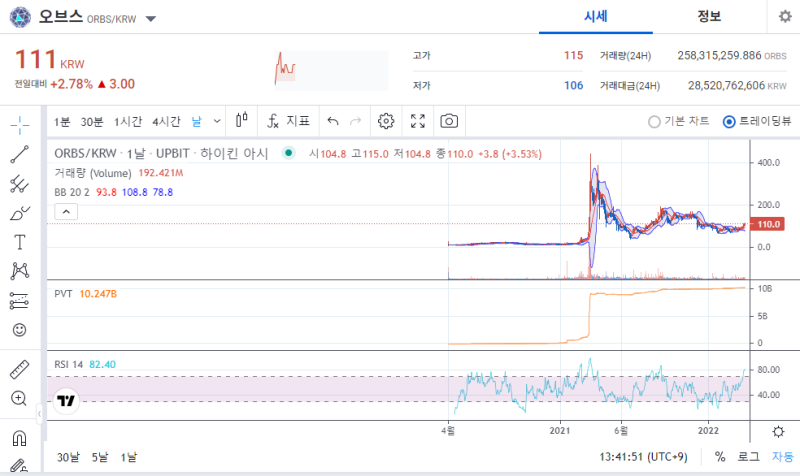
Task: Select the 기본 차트 radio option
Action: [x=679, y=121]
